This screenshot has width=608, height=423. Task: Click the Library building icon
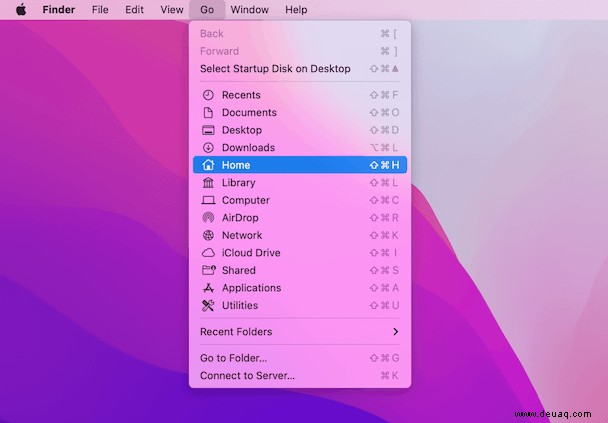tap(208, 183)
